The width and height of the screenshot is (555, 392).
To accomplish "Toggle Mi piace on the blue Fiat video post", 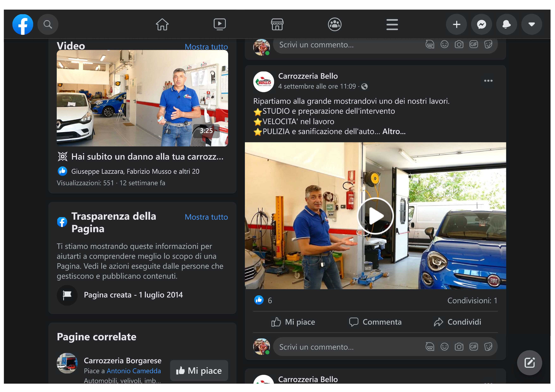I will [293, 322].
